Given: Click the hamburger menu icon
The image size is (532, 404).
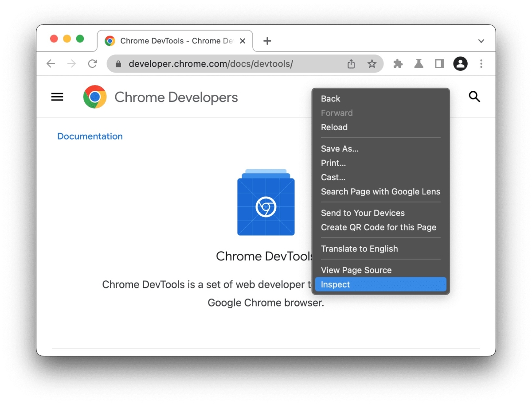Looking at the screenshot, I should coord(57,97).
